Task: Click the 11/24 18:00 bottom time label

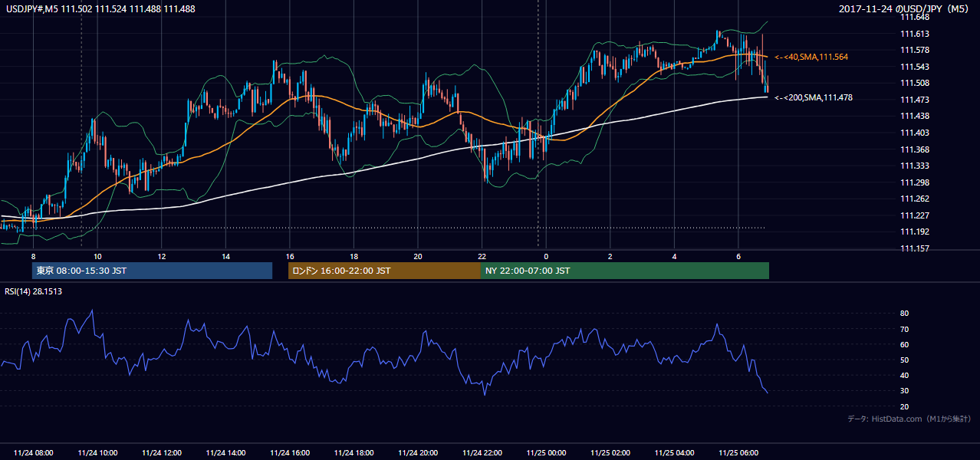Action: coord(354,453)
